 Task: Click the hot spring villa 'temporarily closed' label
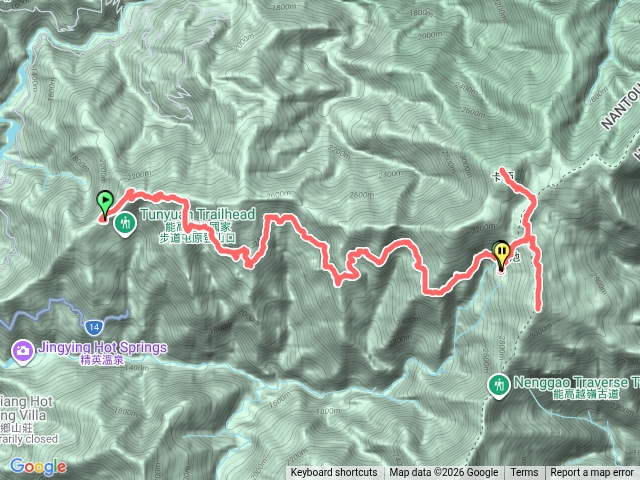tap(28, 439)
